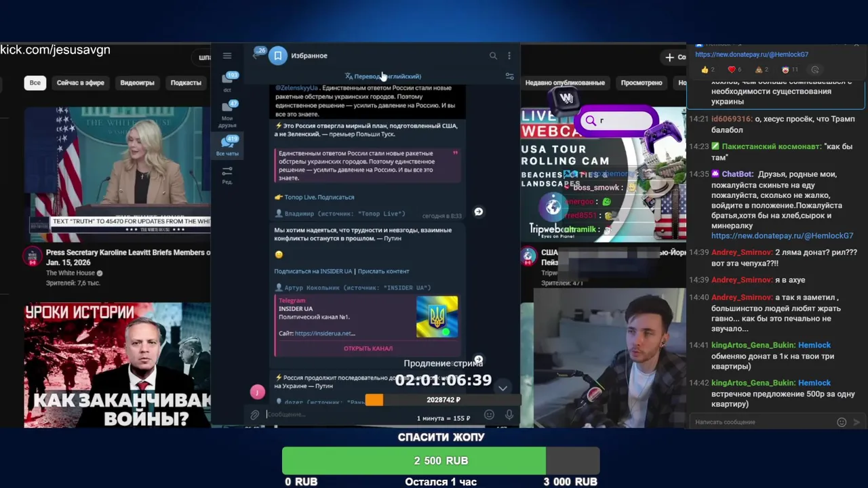The image size is (868, 488).
Task: Click the Прислать контент link
Action: point(383,271)
